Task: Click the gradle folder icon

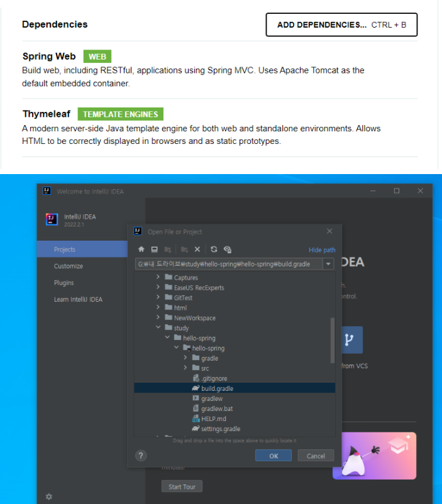Action: point(196,358)
